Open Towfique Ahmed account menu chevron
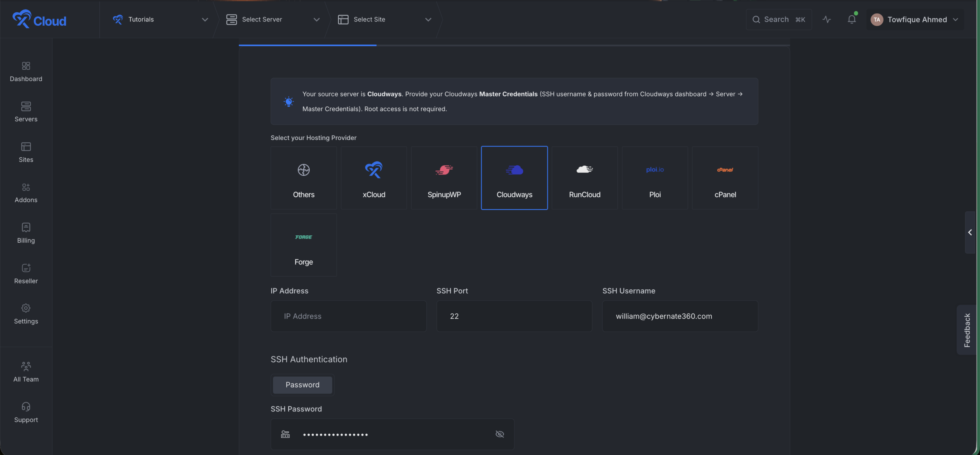The height and width of the screenshot is (455, 980). coord(955,20)
